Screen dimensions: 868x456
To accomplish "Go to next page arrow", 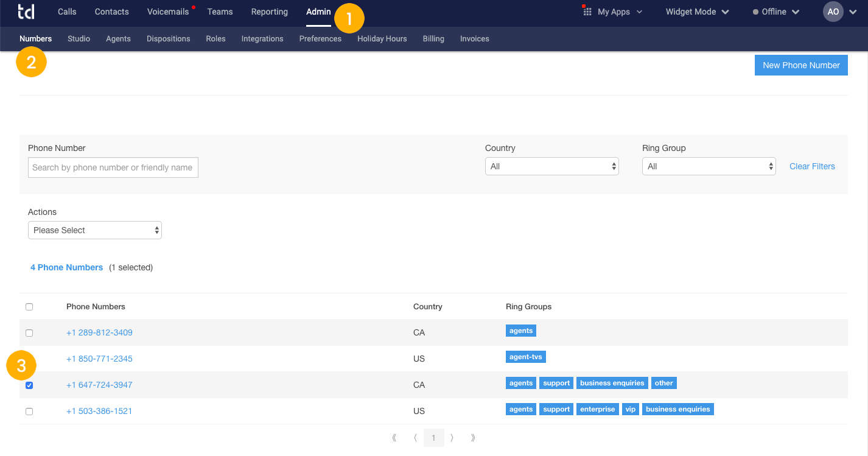I will (x=452, y=438).
